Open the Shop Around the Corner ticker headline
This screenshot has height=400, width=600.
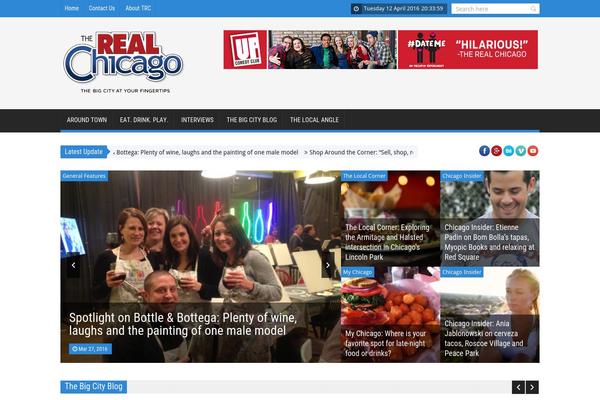pyautogui.click(x=359, y=152)
